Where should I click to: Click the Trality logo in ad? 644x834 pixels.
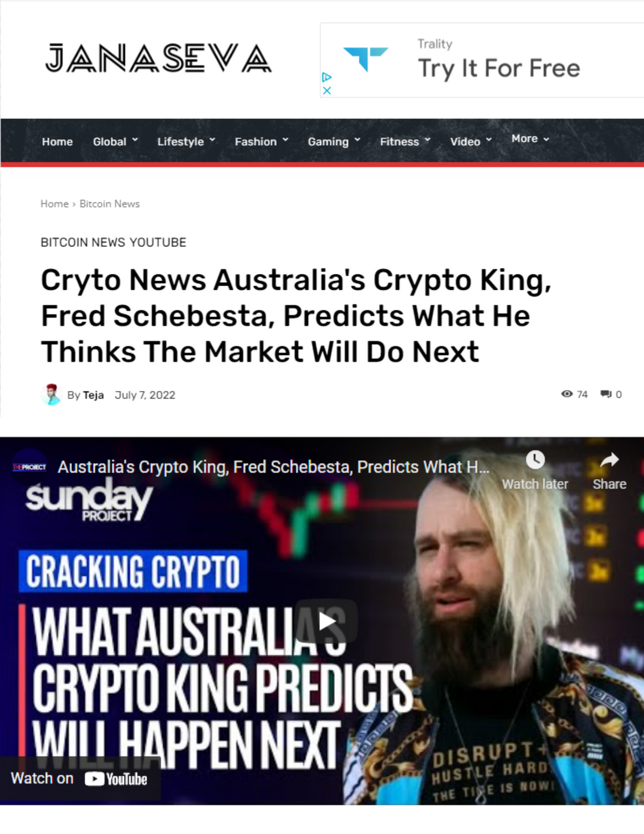[x=365, y=59]
